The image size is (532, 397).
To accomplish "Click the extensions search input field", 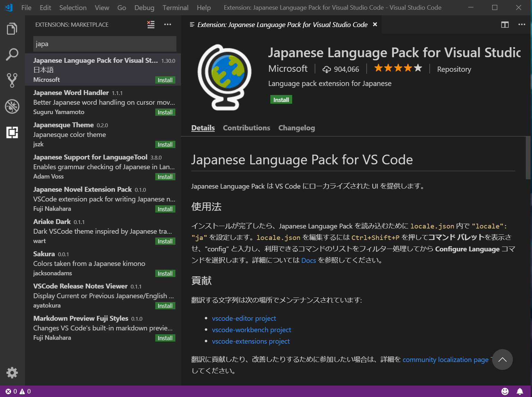I will coord(104,44).
